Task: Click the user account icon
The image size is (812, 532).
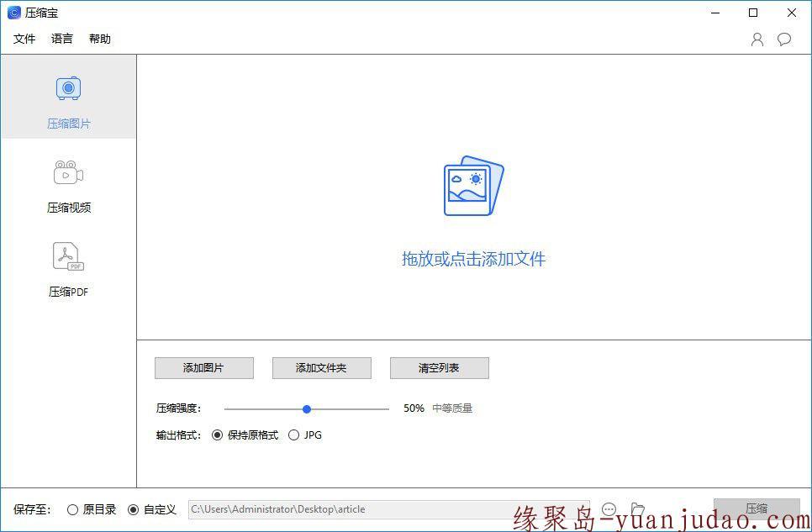Action: [757, 40]
